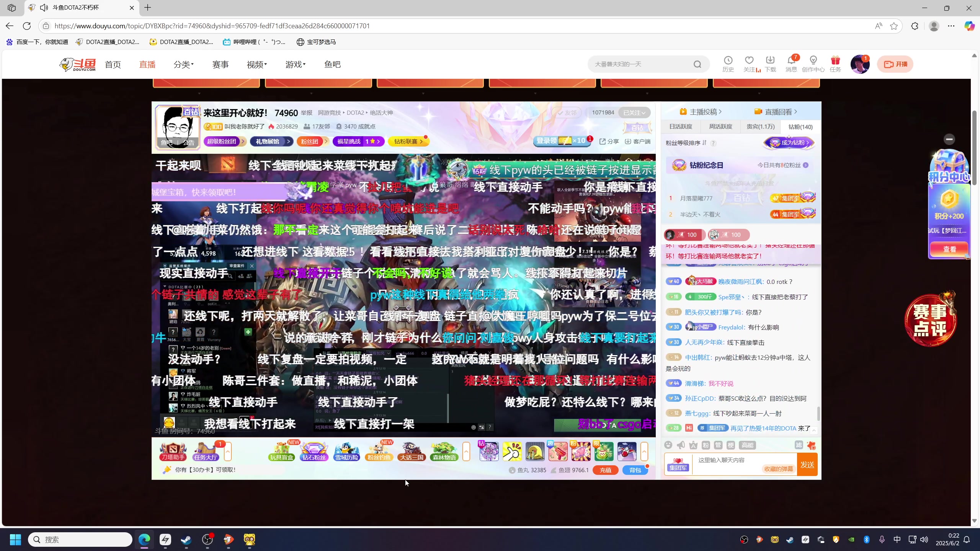Open the emoji picker in chat toolbar
The width and height of the screenshot is (980, 551).
(668, 445)
